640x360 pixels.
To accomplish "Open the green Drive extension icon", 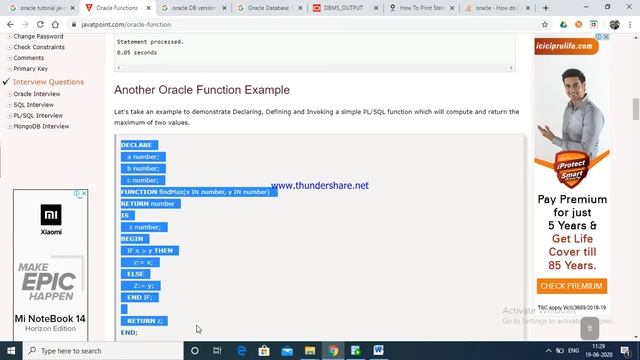I will tap(563, 24).
